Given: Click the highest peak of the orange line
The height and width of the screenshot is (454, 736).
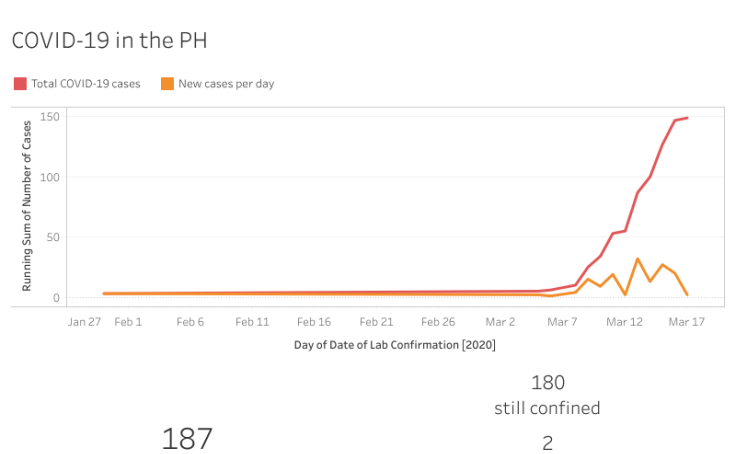Looking at the screenshot, I should tap(638, 259).
